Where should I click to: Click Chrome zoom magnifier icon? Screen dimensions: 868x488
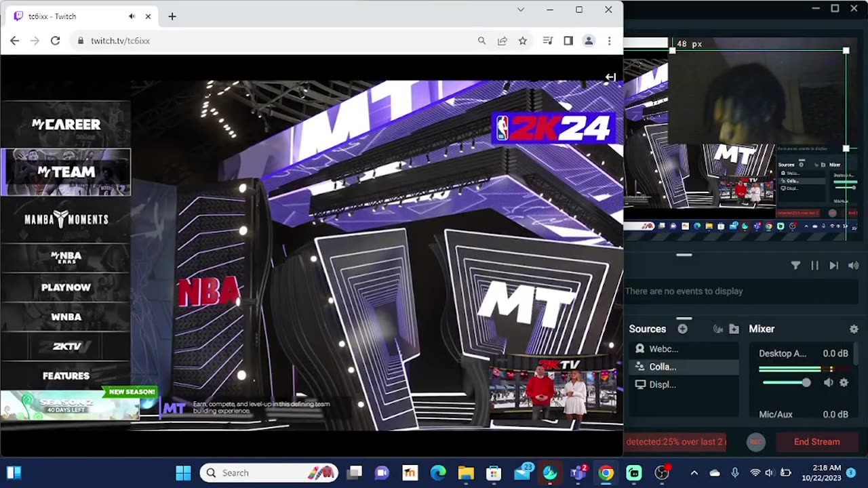point(481,41)
